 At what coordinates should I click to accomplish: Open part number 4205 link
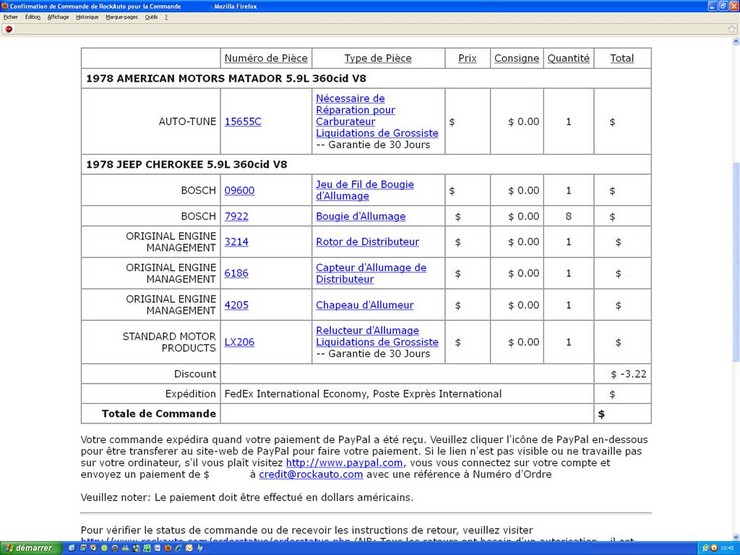pyautogui.click(x=236, y=305)
